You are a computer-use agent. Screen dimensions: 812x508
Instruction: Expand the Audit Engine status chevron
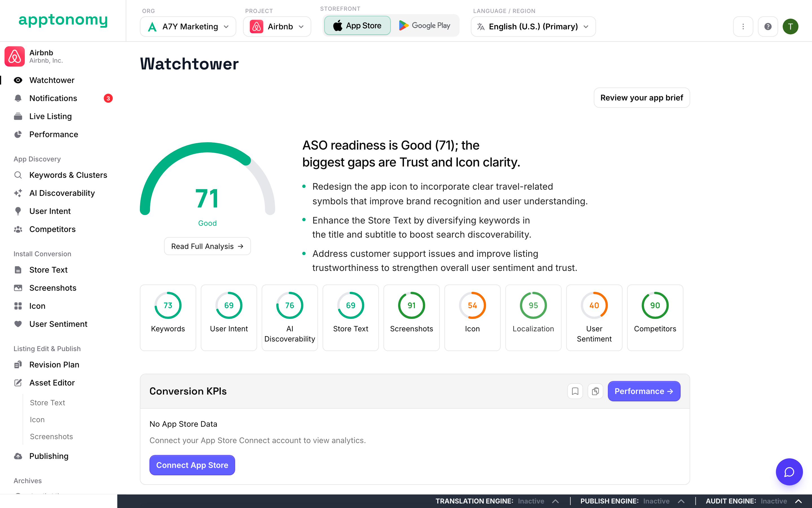coord(798,501)
